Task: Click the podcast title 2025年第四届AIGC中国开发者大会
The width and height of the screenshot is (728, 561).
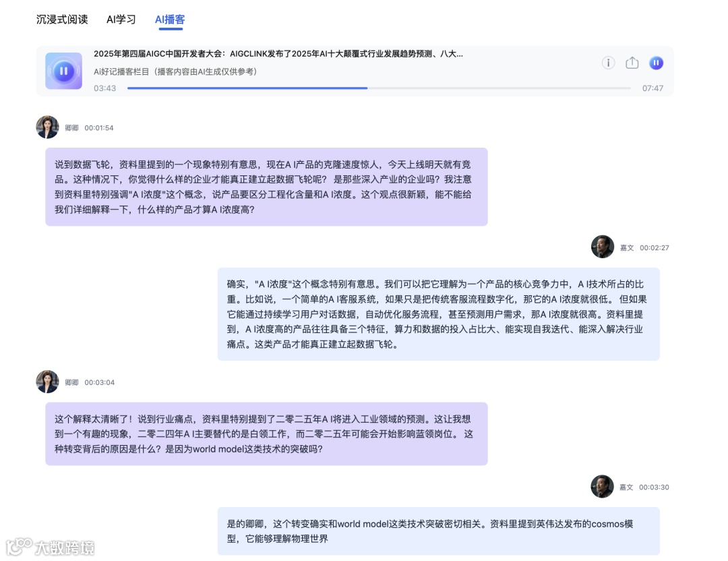Action: (278, 54)
